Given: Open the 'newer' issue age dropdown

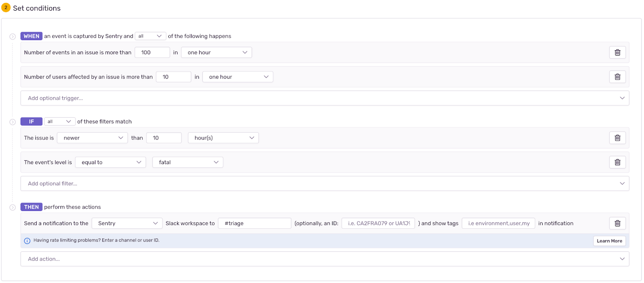Looking at the screenshot, I should pyautogui.click(x=92, y=138).
